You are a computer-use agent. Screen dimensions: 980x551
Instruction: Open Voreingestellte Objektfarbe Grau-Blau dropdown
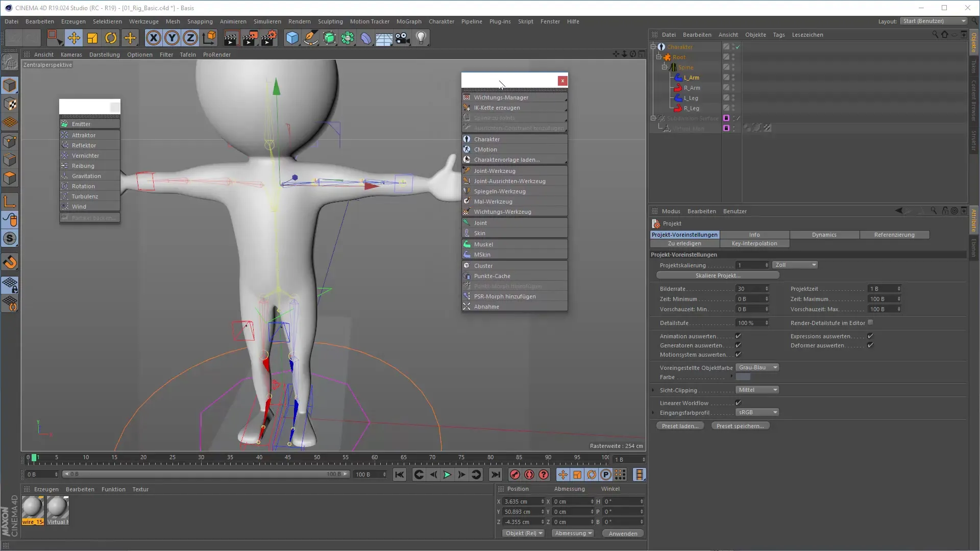[x=757, y=367]
